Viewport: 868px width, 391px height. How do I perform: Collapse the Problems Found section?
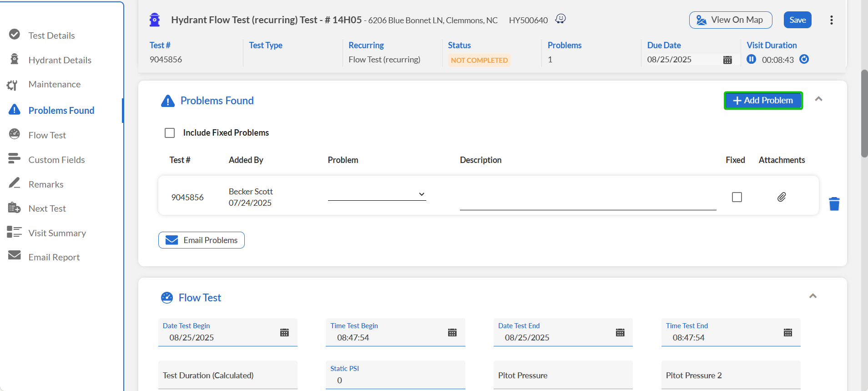click(818, 99)
